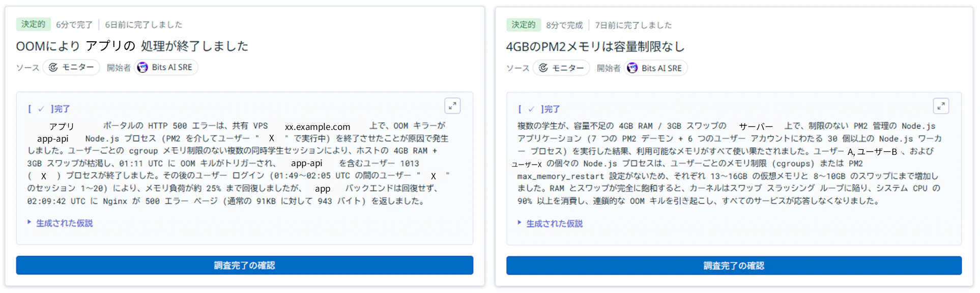Click the ソース label in the OOM card
This screenshot has width=980, height=293.
[27, 68]
